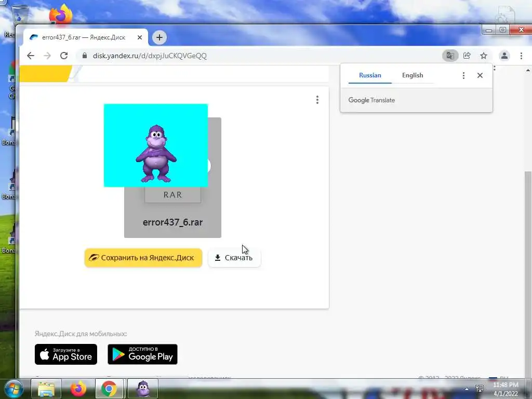This screenshot has height=399, width=532.
Task: Open the Firefox desktop shortcut
Action: [61, 14]
